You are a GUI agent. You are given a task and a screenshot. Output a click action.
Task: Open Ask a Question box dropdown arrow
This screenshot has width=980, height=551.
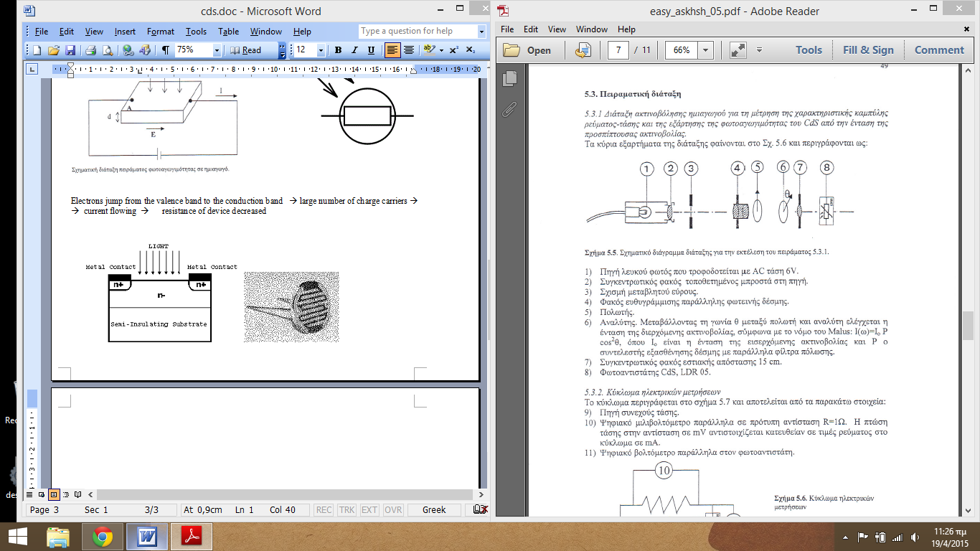481,32
